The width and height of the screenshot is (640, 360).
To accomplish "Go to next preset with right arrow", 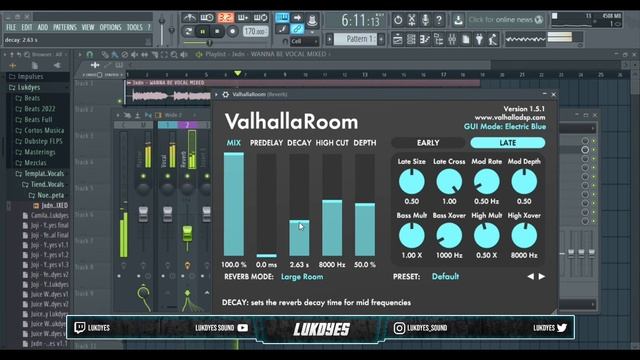I will [542, 276].
